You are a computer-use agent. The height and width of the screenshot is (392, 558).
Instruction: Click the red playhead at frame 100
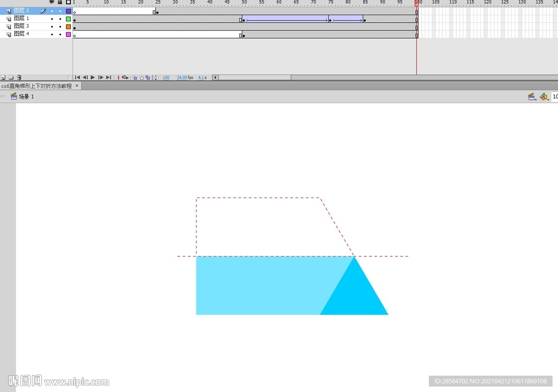[417, 3]
